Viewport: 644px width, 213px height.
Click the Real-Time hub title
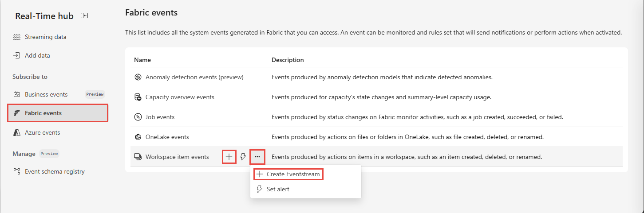(x=44, y=16)
